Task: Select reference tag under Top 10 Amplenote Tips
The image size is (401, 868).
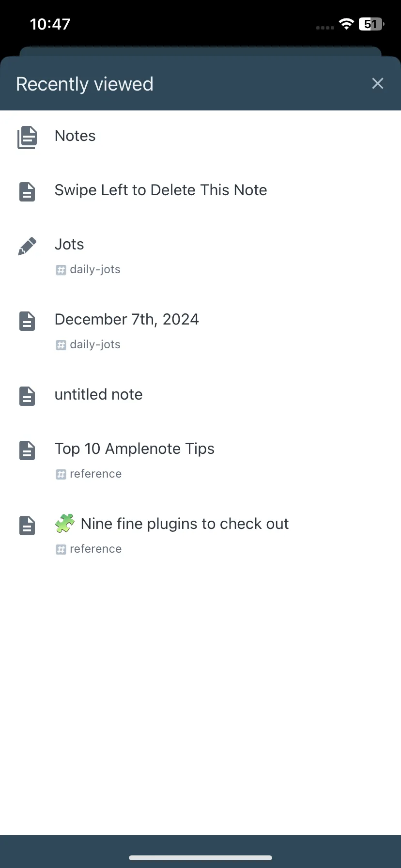Action: 89,474
